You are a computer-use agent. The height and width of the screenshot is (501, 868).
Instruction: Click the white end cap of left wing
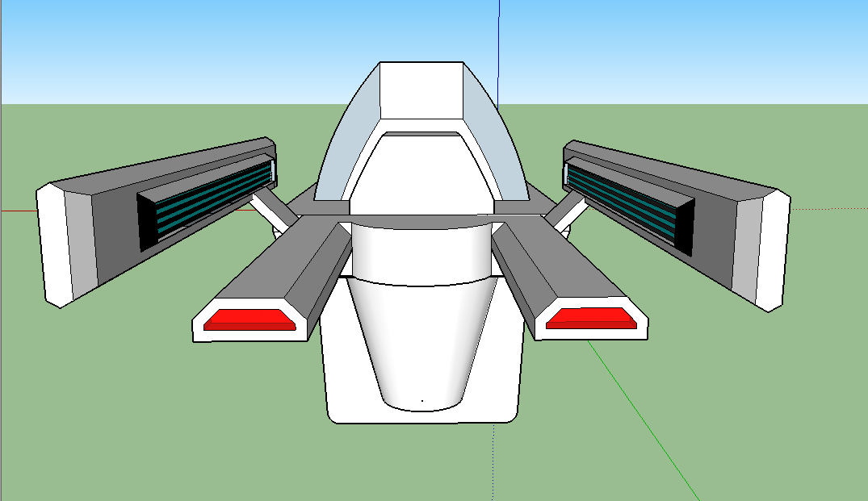coord(54,245)
